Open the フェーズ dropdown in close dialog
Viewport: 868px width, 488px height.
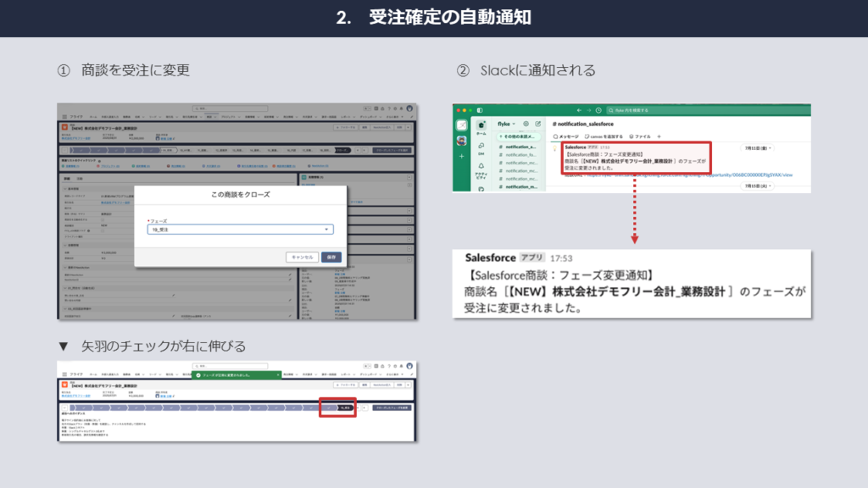pyautogui.click(x=241, y=230)
